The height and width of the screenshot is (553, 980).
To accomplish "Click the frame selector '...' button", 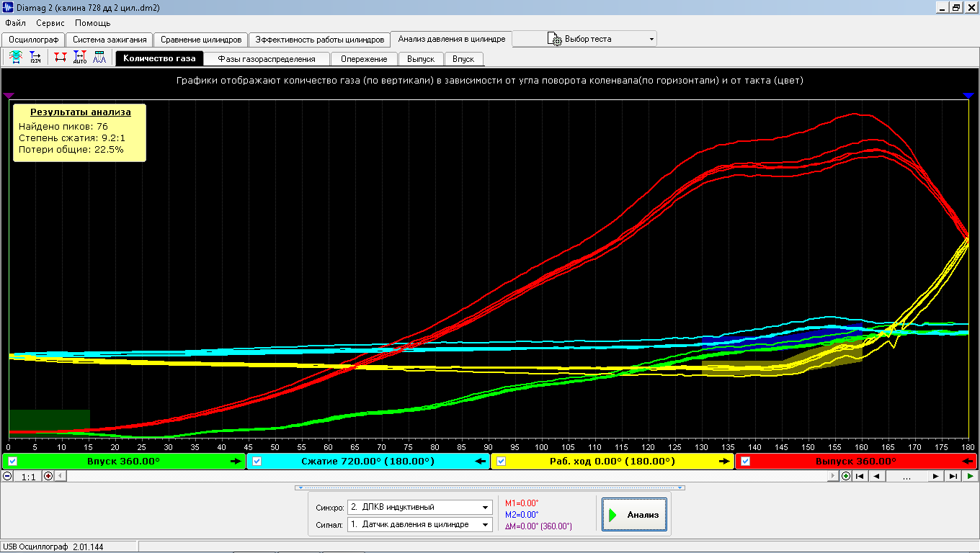I will (x=906, y=476).
